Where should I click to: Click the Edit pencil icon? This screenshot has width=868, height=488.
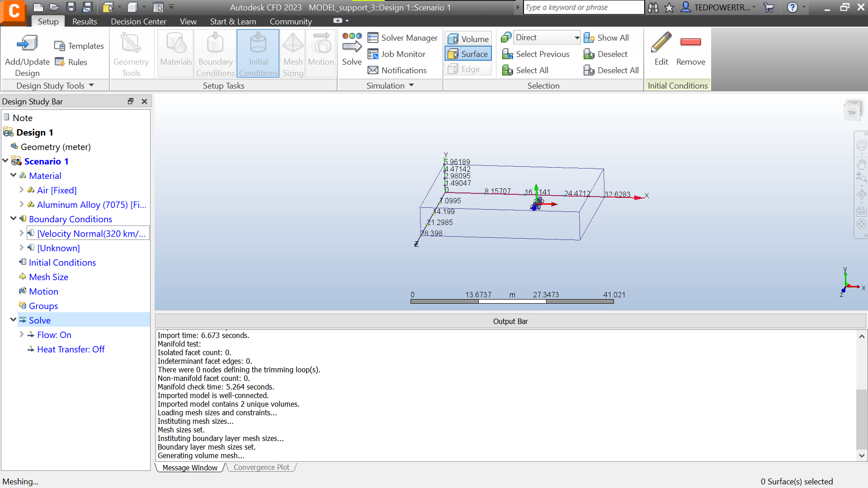click(661, 43)
